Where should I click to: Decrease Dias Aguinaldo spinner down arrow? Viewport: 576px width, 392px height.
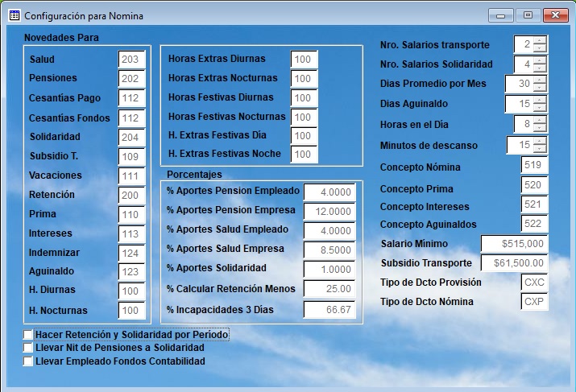[540, 108]
